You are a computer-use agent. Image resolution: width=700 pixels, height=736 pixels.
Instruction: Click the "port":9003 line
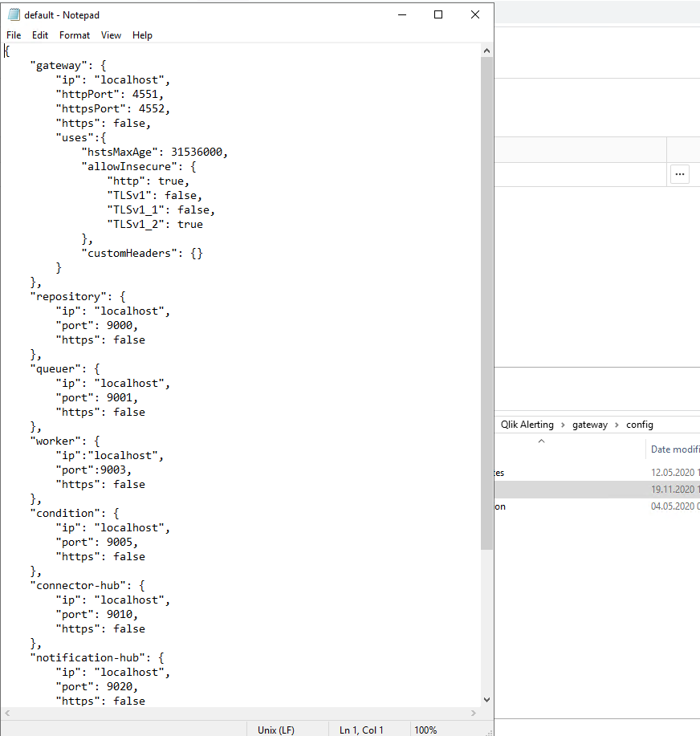tap(94, 470)
